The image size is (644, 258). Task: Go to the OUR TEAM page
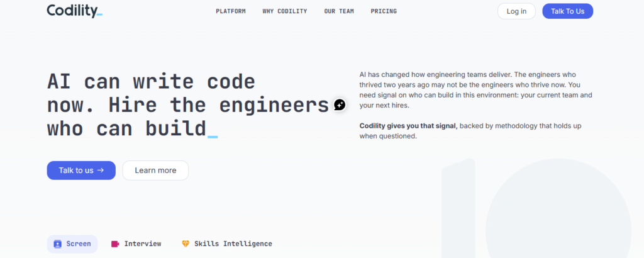[x=339, y=11]
